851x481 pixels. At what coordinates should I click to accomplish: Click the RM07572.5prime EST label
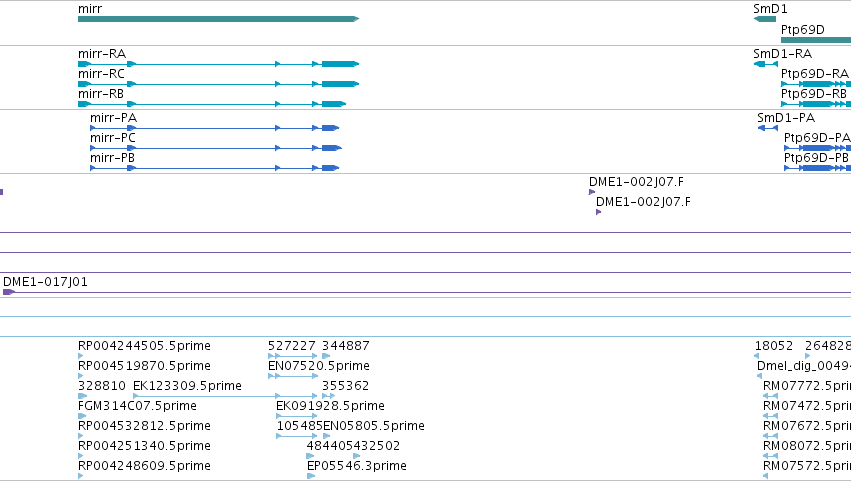click(x=807, y=466)
